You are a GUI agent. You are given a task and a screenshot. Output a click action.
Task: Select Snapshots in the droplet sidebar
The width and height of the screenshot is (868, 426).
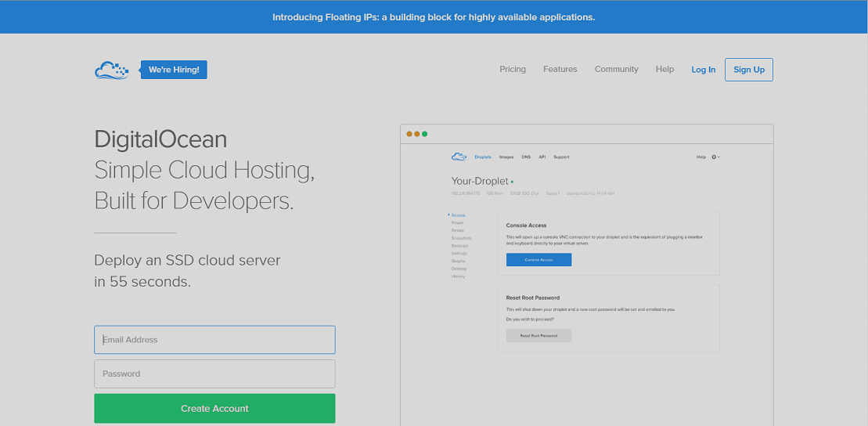tap(461, 237)
